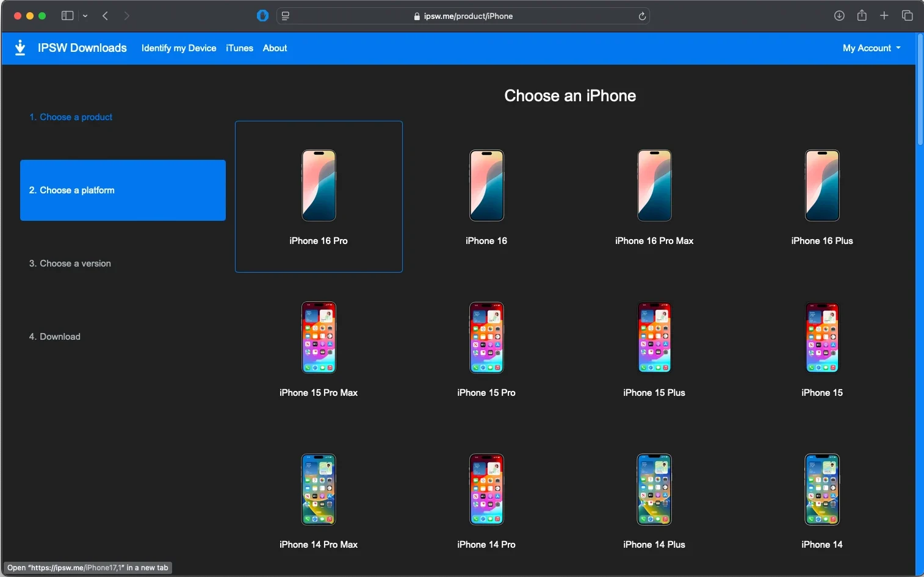This screenshot has height=577, width=924.
Task: Reload the page using the refresh icon
Action: point(642,16)
